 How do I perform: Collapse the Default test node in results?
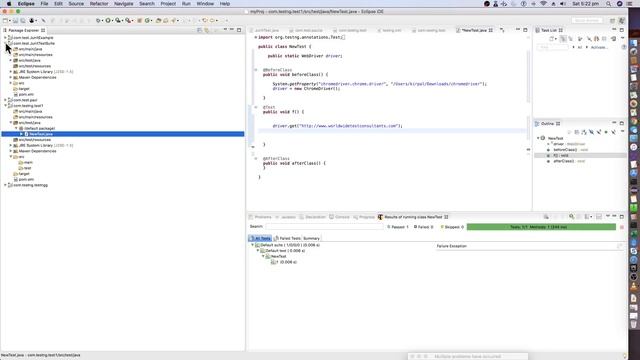[x=258, y=251]
